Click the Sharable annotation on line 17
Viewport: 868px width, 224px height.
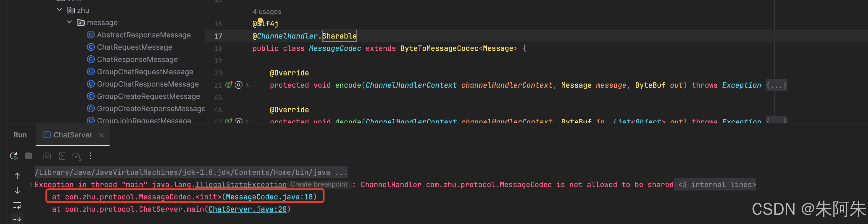click(x=339, y=36)
